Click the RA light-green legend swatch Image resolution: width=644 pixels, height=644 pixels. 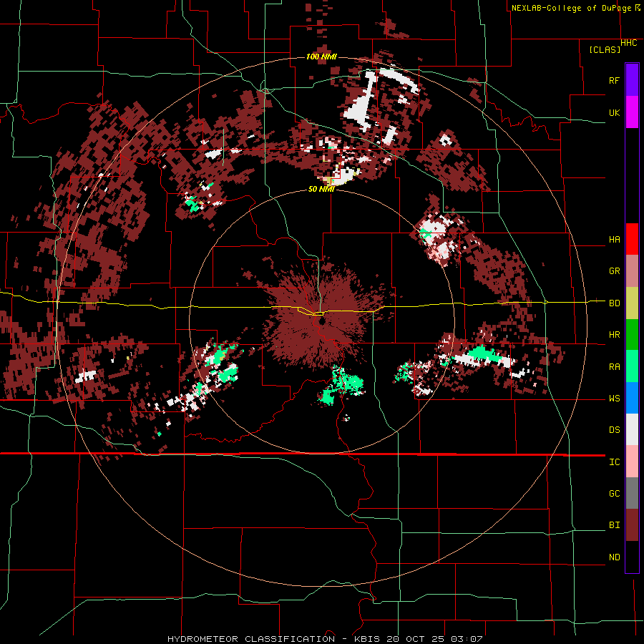point(632,366)
